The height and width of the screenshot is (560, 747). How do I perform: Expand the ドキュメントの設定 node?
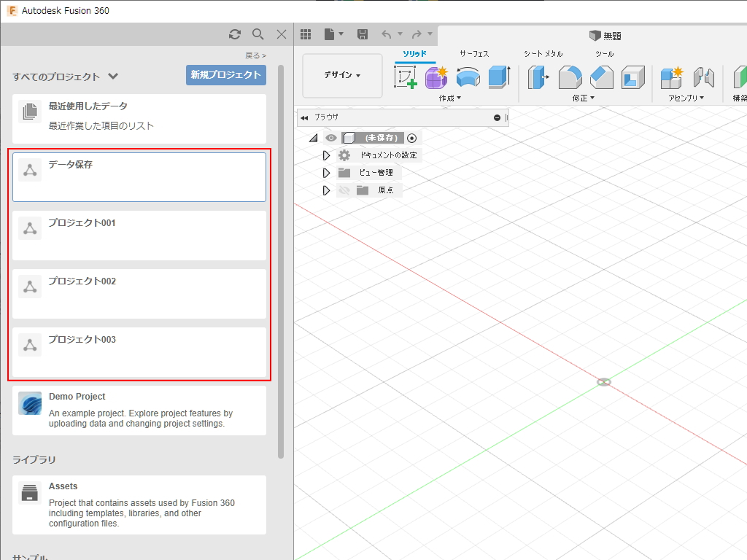pyautogui.click(x=326, y=156)
